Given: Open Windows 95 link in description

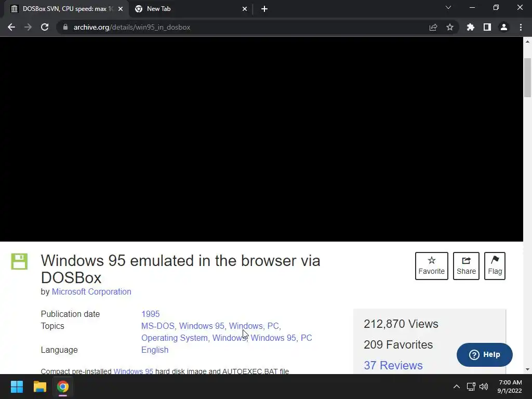Looking at the screenshot, I should 134,371.
